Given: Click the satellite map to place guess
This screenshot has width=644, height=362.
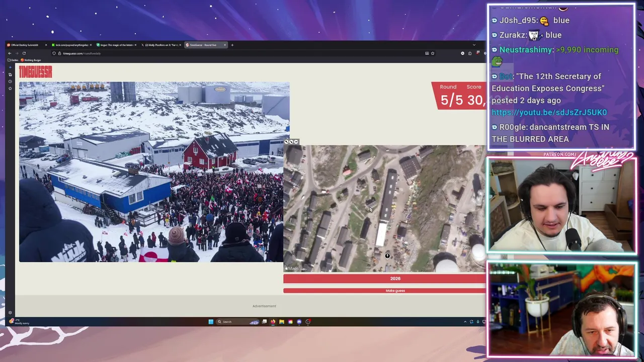Looking at the screenshot, I should point(385,209).
